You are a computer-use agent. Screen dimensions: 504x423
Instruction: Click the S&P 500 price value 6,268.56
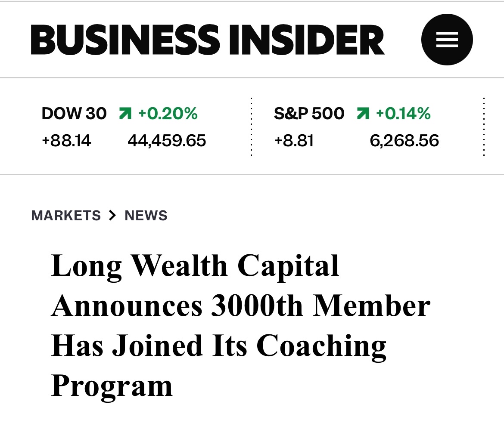click(x=405, y=140)
